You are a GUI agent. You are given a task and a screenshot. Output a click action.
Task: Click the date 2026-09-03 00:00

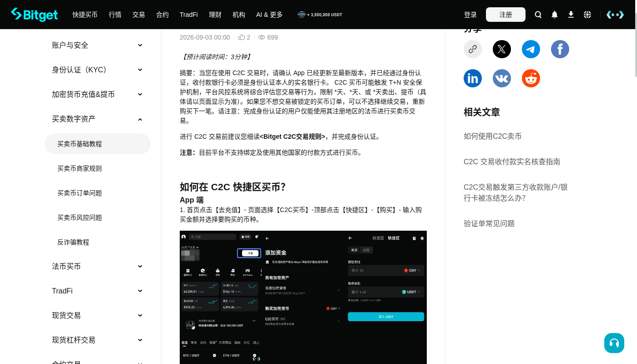tap(205, 37)
